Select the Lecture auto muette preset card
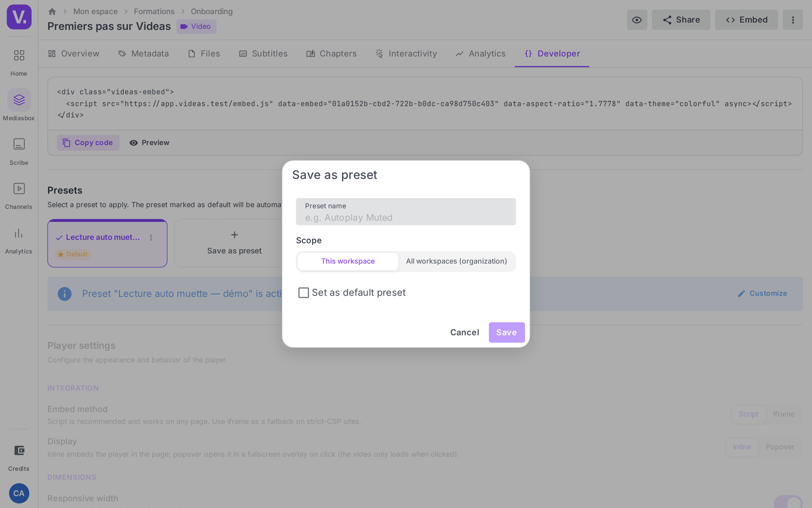Viewport: 812px width, 508px height. coord(108,243)
